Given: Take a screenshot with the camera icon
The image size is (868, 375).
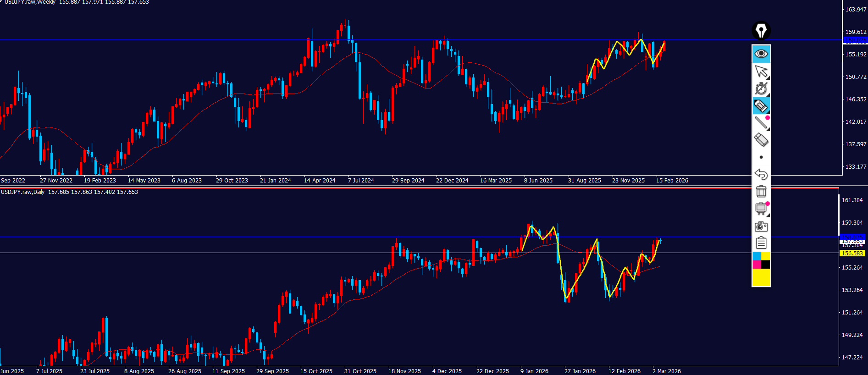Looking at the screenshot, I should coord(761,226).
